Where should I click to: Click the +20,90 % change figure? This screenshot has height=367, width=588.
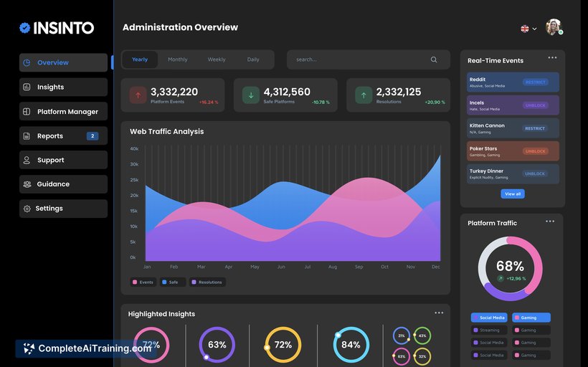tap(435, 103)
